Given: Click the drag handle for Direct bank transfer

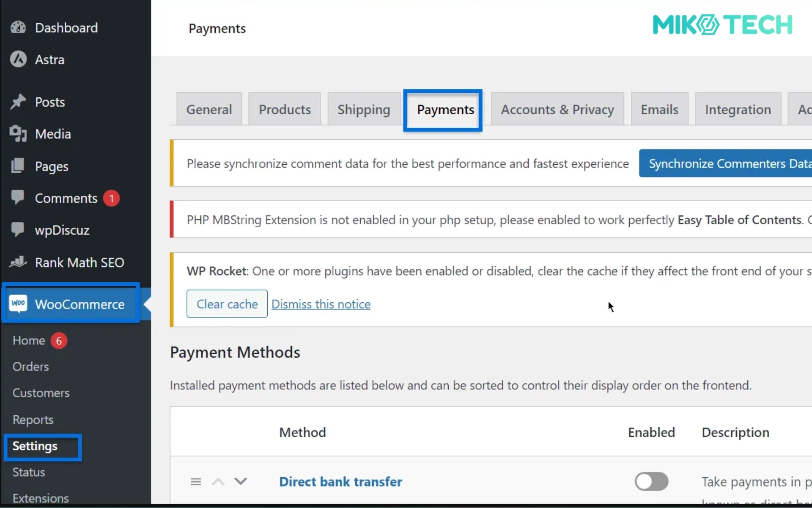Looking at the screenshot, I should click(x=196, y=481).
